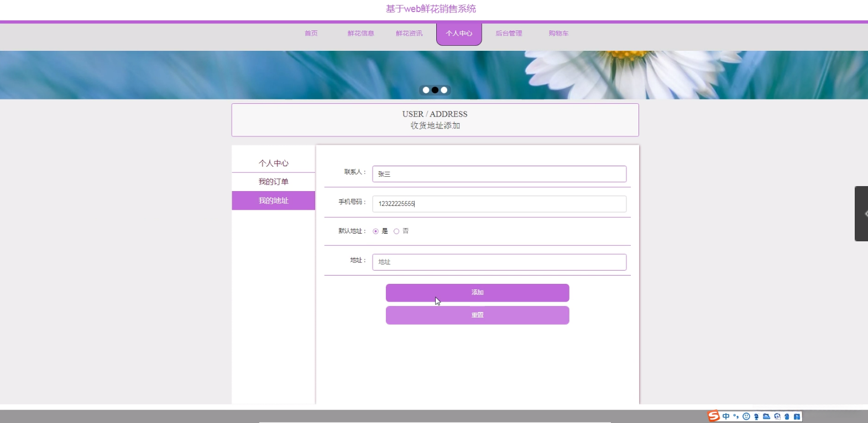Open the Sogou skin shirt icon
The width and height of the screenshot is (868, 423).
(787, 416)
